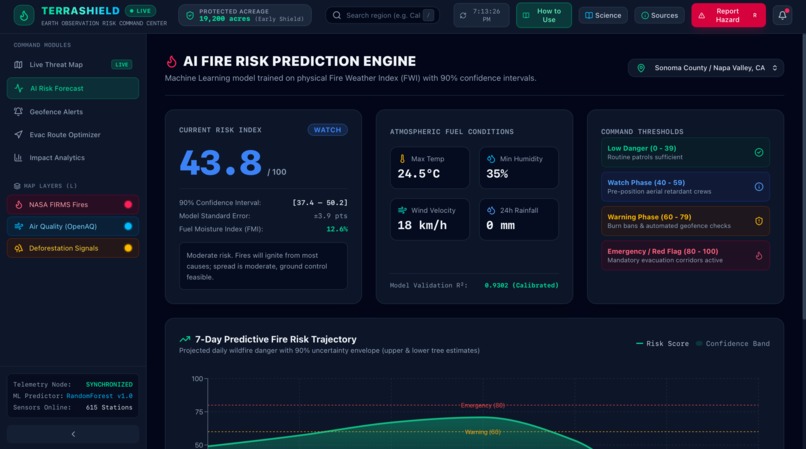Open the Sonoma County / Napa Valley region dropdown

point(706,68)
